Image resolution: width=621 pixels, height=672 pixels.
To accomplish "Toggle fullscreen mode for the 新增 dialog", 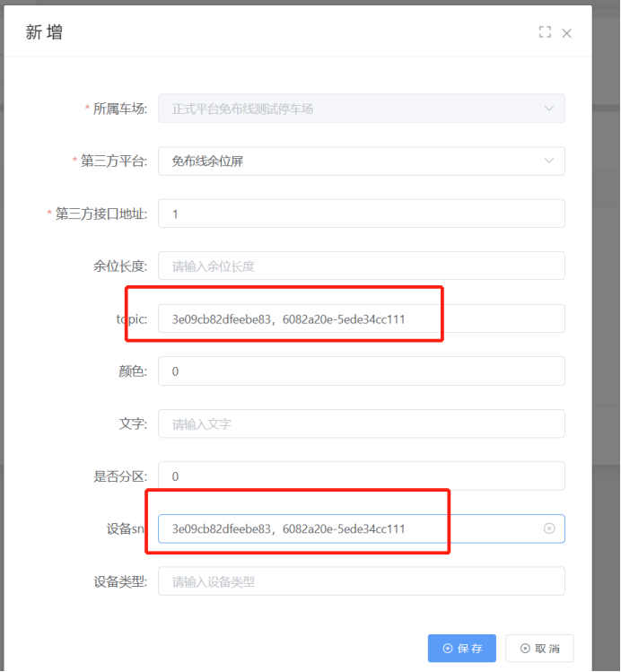I will coord(545,32).
